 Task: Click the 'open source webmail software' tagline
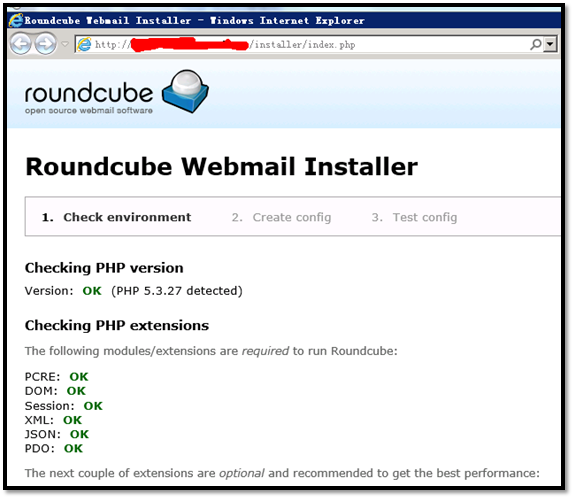(x=89, y=111)
